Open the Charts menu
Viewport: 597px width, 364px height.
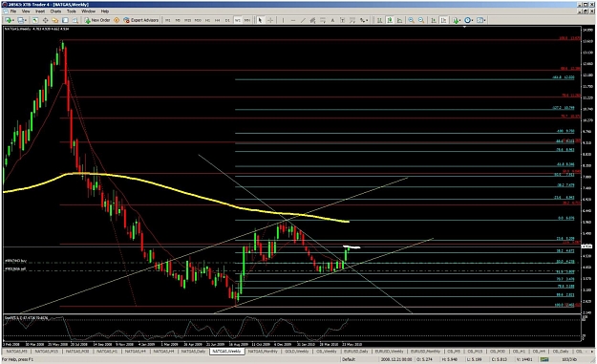(x=55, y=11)
